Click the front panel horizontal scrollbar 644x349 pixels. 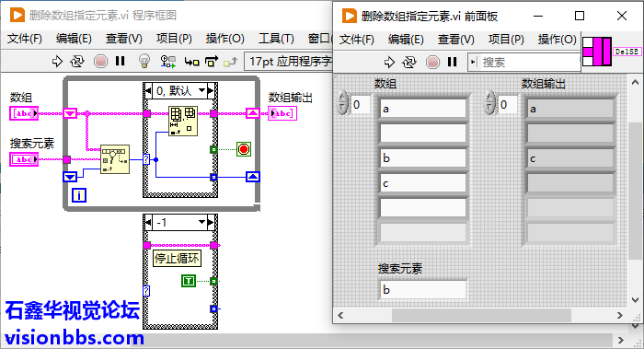481,315
